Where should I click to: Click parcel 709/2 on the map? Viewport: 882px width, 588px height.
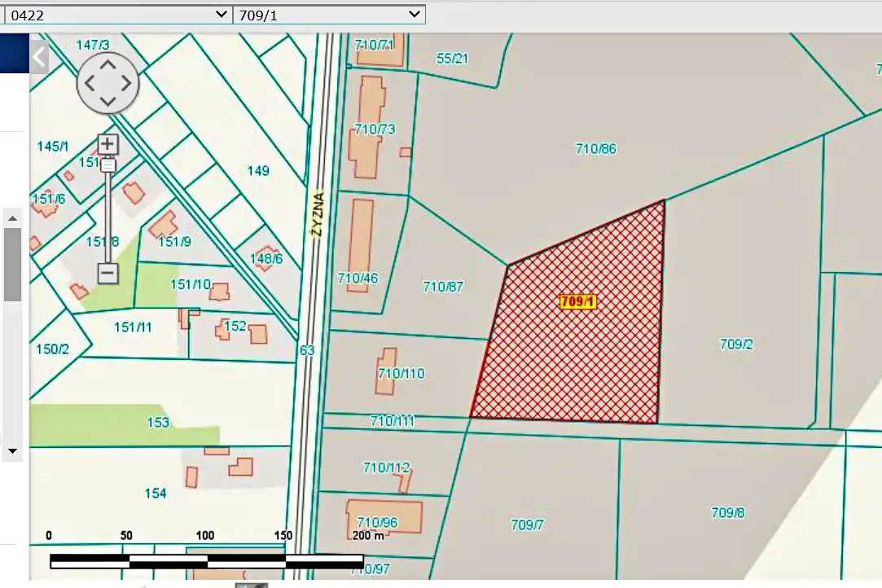tap(736, 344)
